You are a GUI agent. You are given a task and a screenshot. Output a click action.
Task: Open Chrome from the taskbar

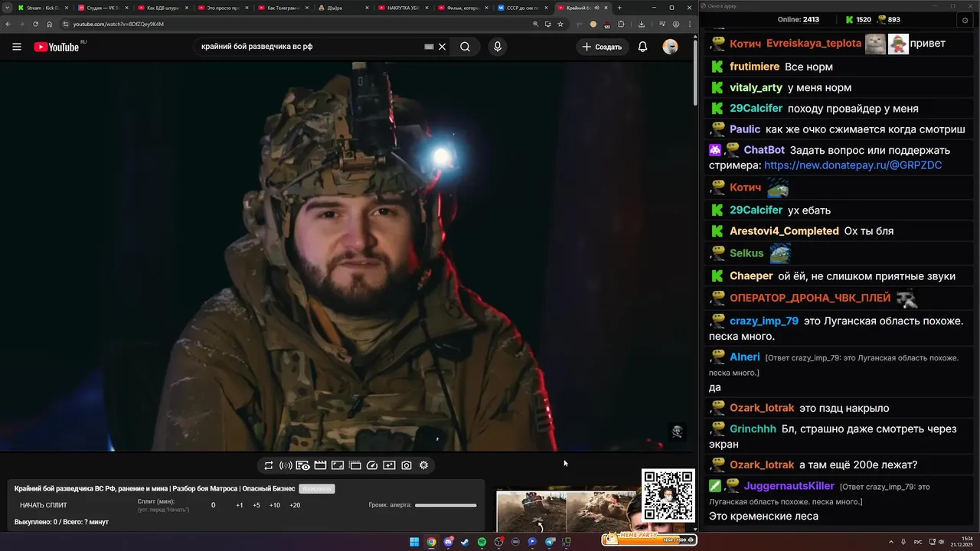[431, 542]
